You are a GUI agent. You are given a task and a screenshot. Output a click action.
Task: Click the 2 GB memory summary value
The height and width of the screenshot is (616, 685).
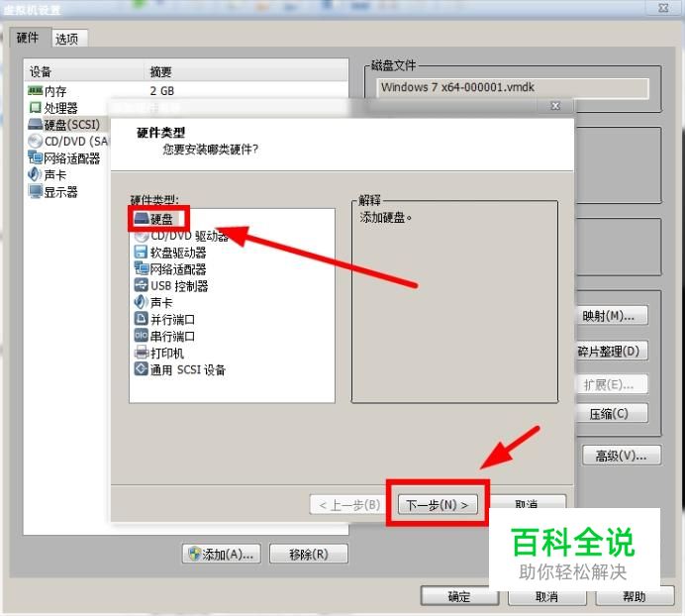coord(162,91)
